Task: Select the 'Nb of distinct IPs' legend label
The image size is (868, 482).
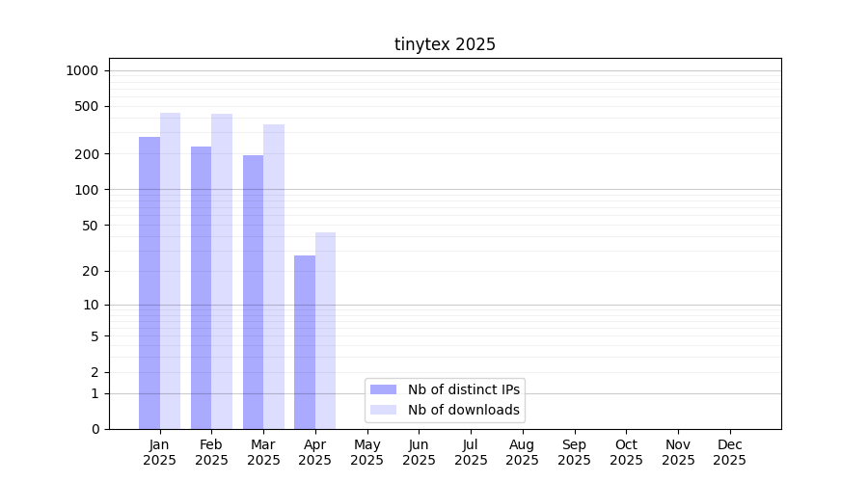Action: [464, 389]
